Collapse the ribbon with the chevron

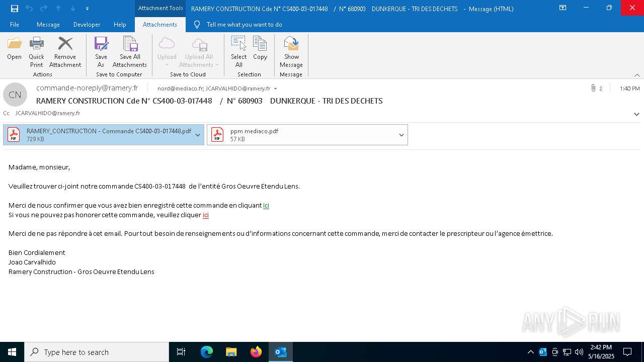tap(637, 75)
